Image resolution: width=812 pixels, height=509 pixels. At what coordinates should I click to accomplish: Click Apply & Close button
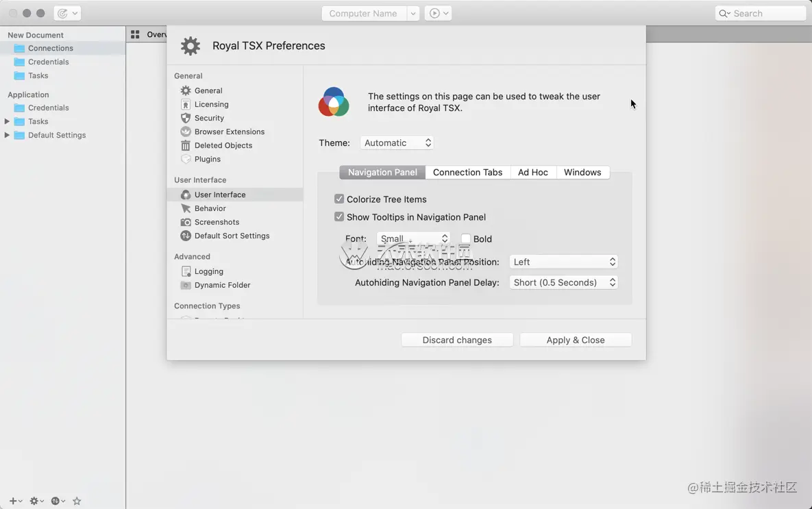(576, 340)
